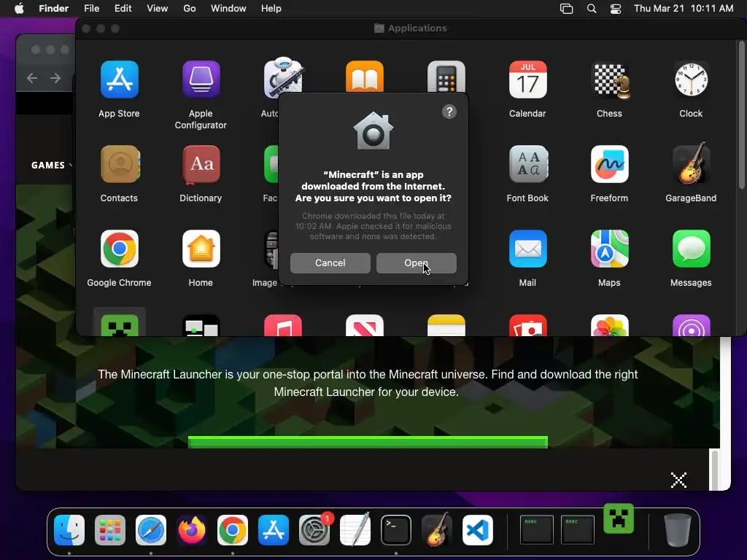Open the View menu
The image size is (747, 560).
[158, 9]
